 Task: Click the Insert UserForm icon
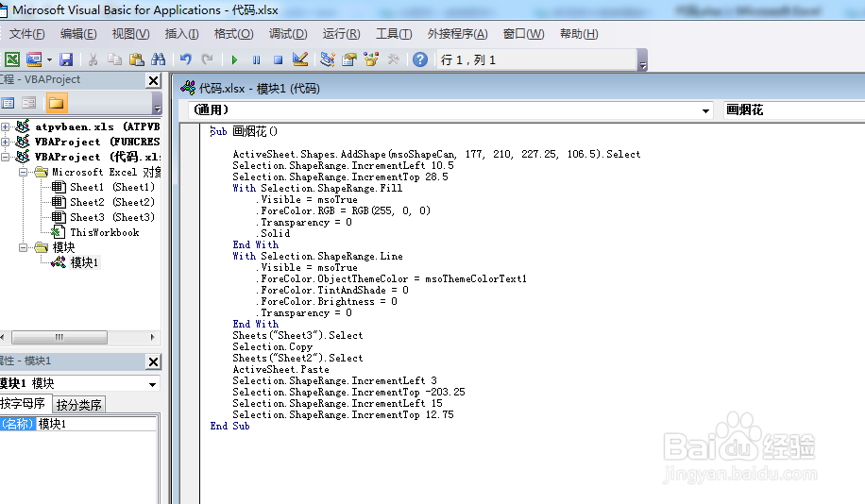(34, 59)
